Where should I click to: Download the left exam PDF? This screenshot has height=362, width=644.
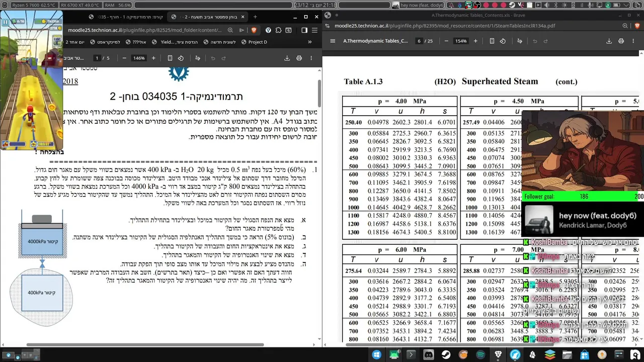click(x=287, y=58)
